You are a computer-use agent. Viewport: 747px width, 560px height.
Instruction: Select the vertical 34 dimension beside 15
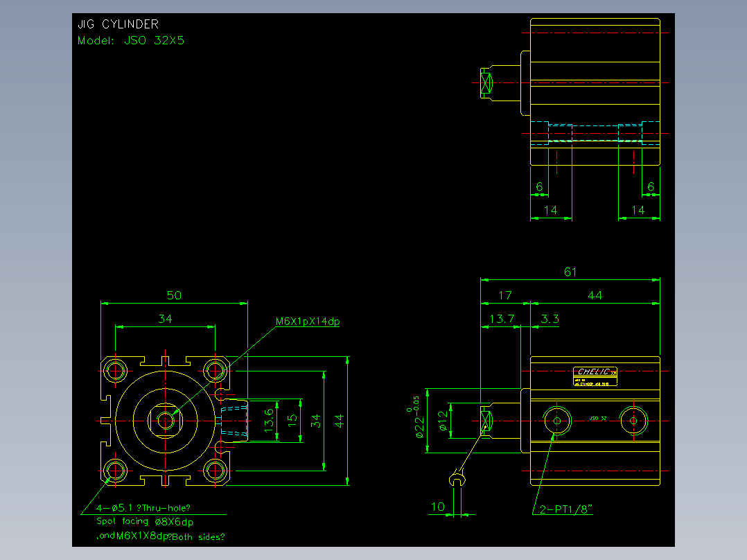[x=316, y=421]
